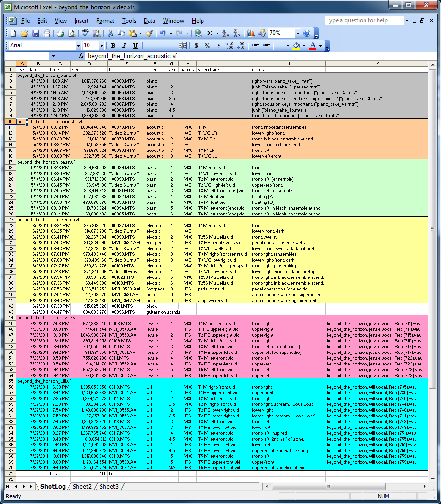Jump to last sheet tab arrow
The image size is (441, 504).
[x=31, y=486]
